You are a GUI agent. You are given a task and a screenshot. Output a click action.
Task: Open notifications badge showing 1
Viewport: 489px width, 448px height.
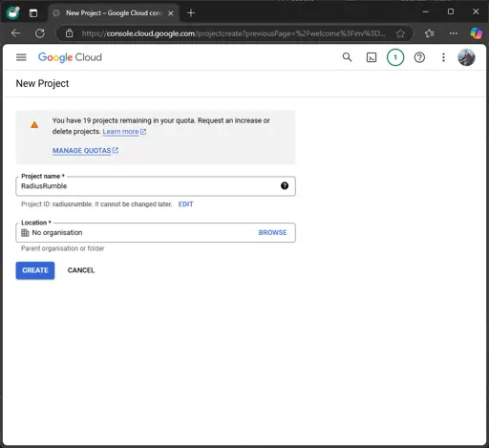click(x=395, y=57)
